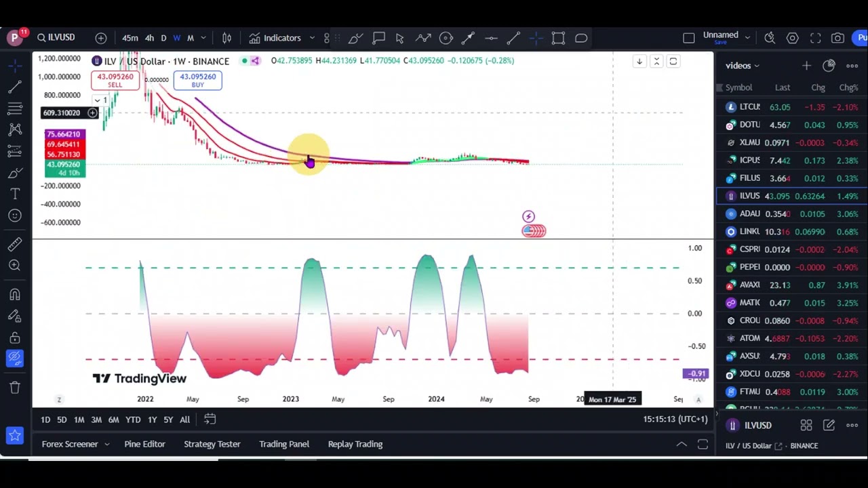
Task: Enter fullscreen mode with the fullscreen icon
Action: (x=816, y=38)
